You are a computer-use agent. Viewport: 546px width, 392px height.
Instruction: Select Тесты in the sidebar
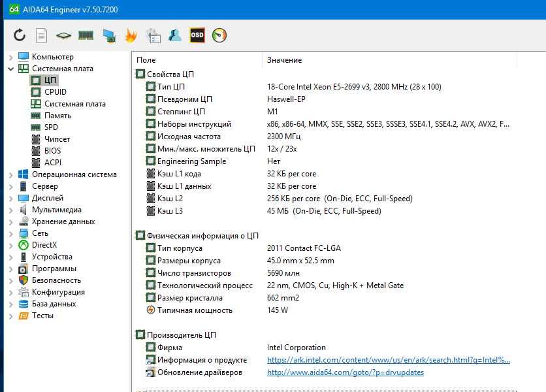[x=43, y=316]
